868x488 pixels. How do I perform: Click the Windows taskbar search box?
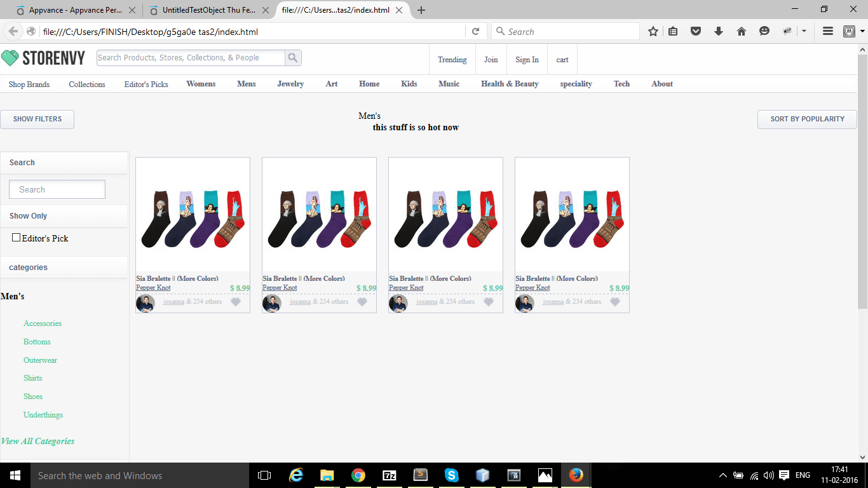click(x=140, y=475)
